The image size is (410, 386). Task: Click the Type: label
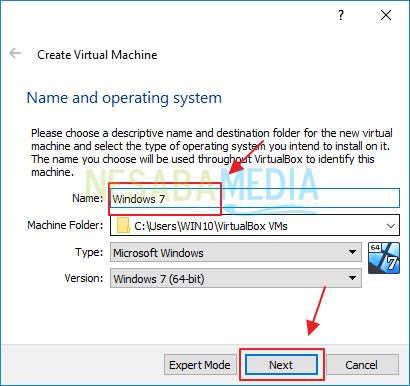(x=89, y=252)
